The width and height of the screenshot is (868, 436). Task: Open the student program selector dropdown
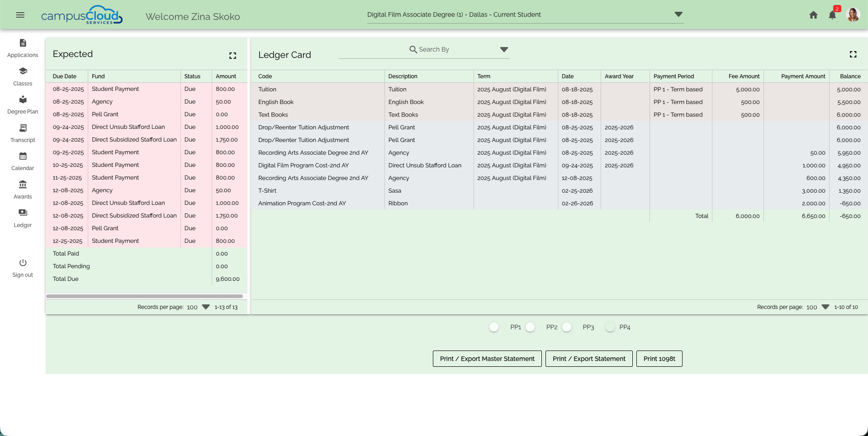[x=678, y=14]
